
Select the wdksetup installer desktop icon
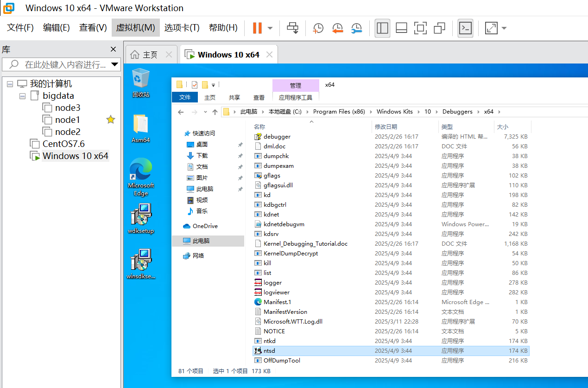(x=141, y=219)
